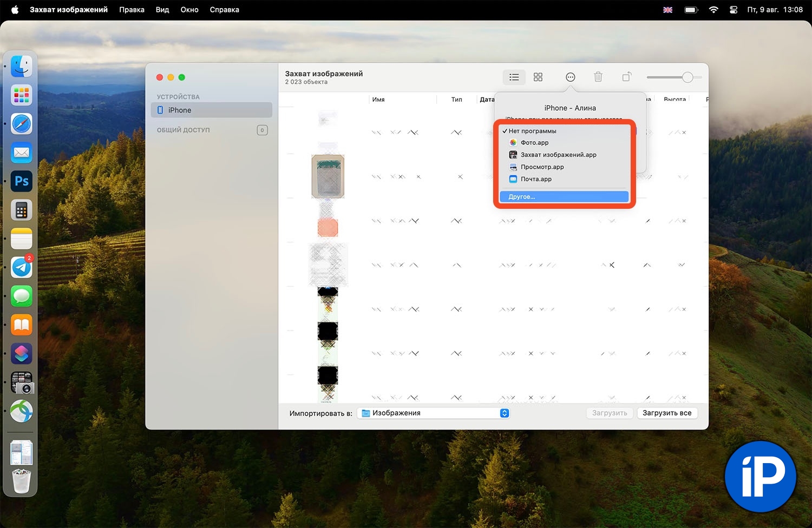812x528 pixels.
Task: Launch Telegram from the dock
Action: click(x=22, y=267)
